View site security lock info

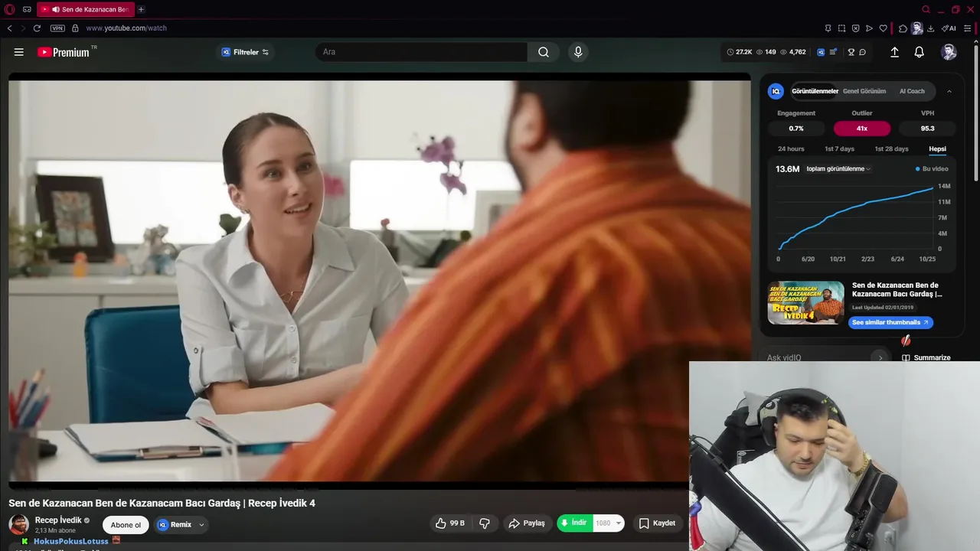75,28
